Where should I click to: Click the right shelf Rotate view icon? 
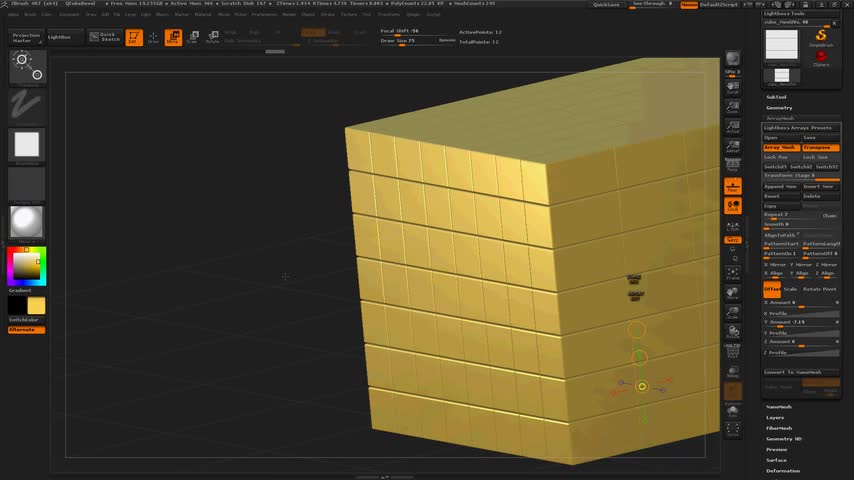[733, 332]
